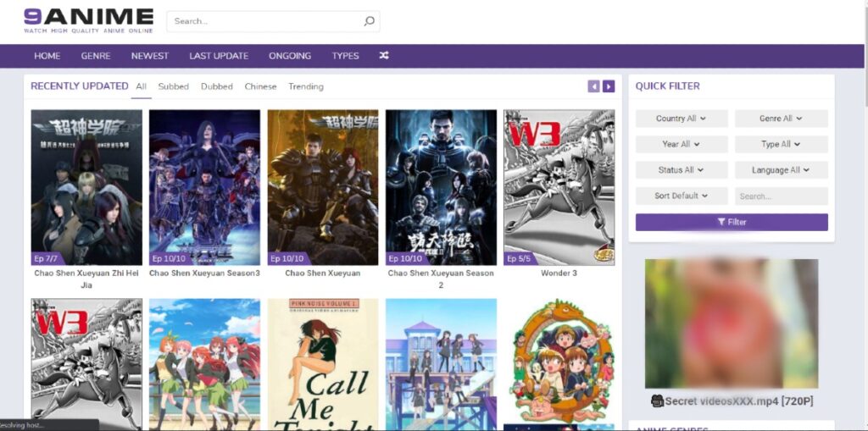868x431 pixels.
Task: Expand the Language All dropdown
Action: 781,170
